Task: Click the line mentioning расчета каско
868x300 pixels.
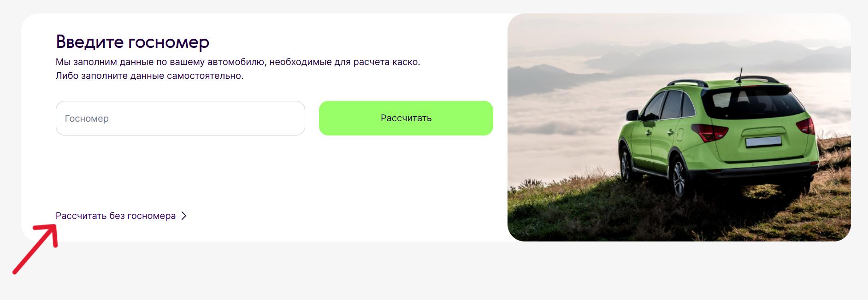Action: tap(238, 62)
